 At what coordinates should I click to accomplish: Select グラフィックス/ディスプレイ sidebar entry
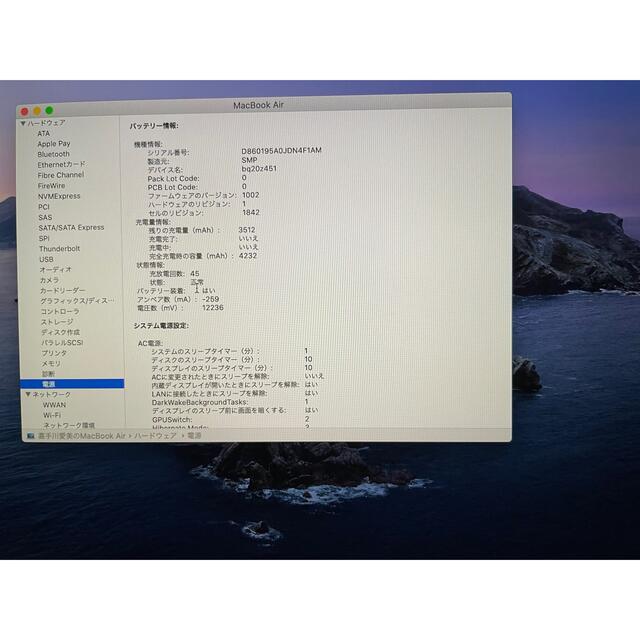point(77,301)
